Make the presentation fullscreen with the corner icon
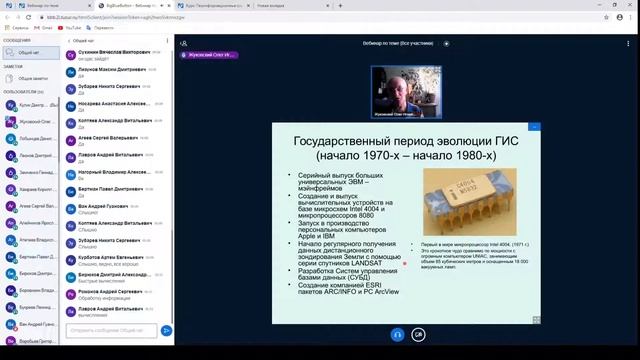640x360 pixels. (536, 320)
